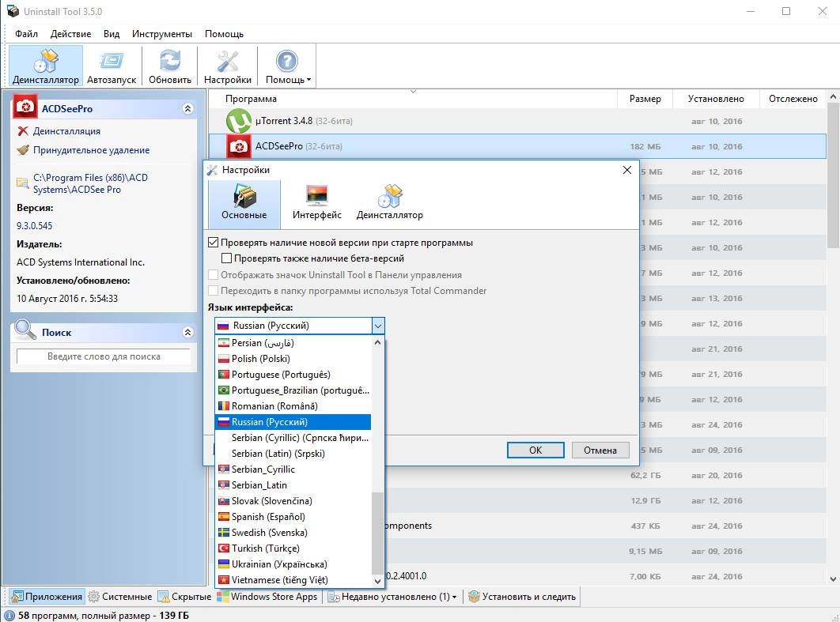Choose Turkish (Türkçe) language

293,548
